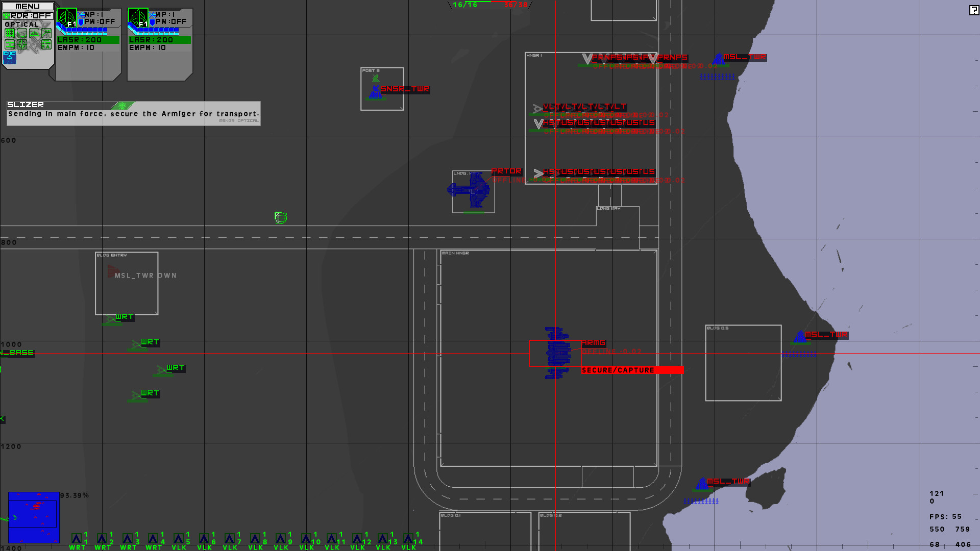Collapse the V chevron beside the HS/US squad list
This screenshot has width=980, height=551.
pos(538,123)
